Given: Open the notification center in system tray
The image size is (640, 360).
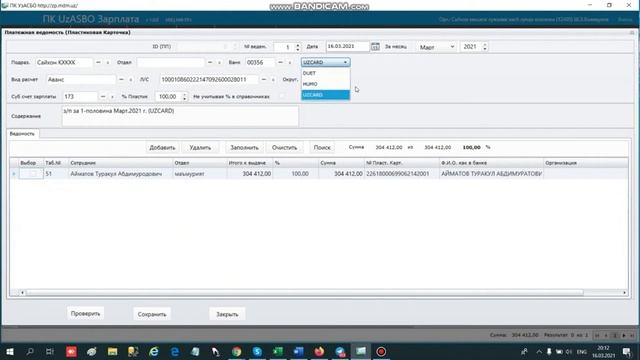Looking at the screenshot, I should (x=627, y=351).
